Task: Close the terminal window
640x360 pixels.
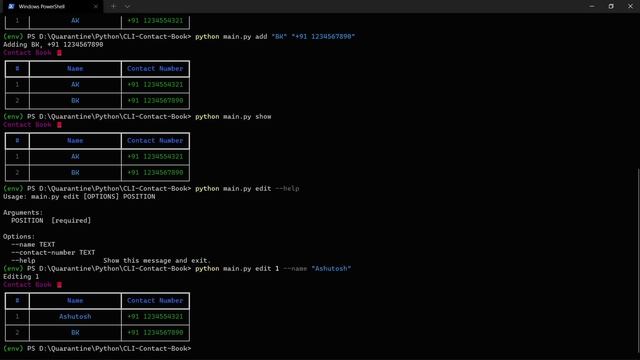Action: (x=630, y=6)
